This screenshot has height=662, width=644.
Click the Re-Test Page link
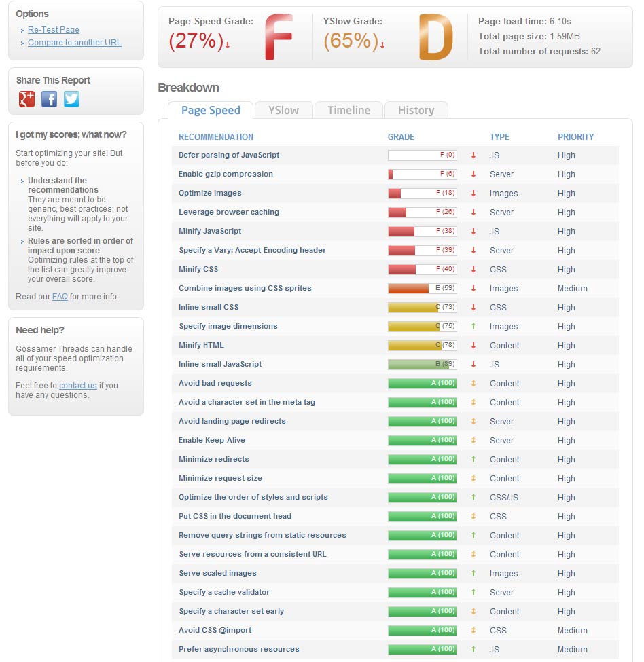coord(54,30)
